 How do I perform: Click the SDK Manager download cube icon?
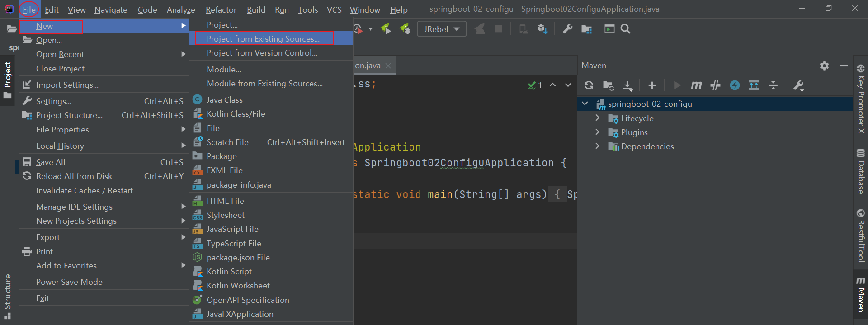(x=542, y=29)
